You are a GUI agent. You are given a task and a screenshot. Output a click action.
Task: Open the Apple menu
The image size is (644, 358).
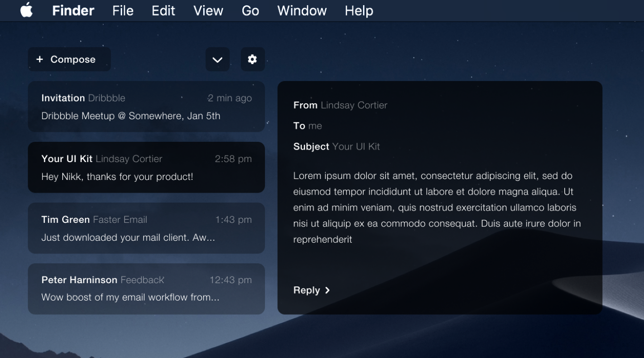coord(27,10)
